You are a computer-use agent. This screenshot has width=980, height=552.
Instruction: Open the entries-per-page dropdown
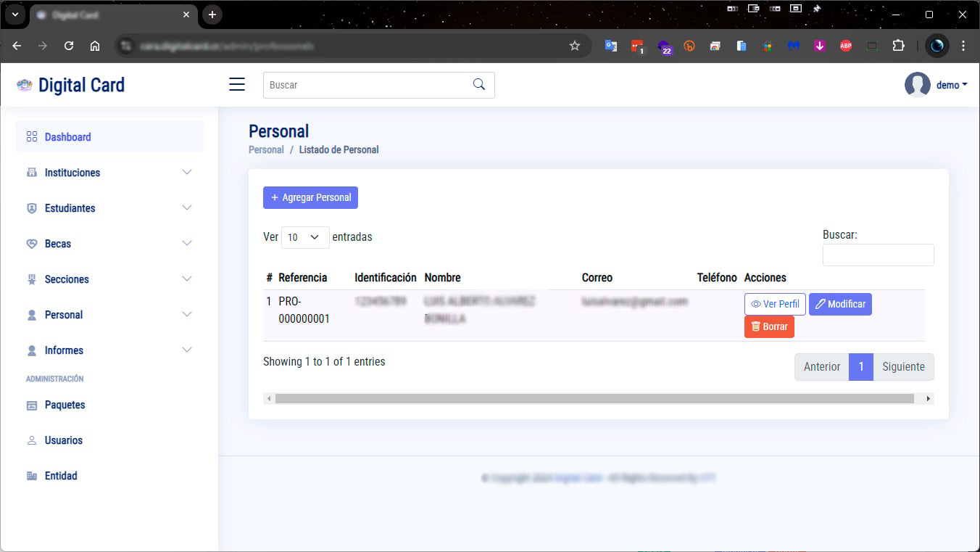click(x=304, y=237)
